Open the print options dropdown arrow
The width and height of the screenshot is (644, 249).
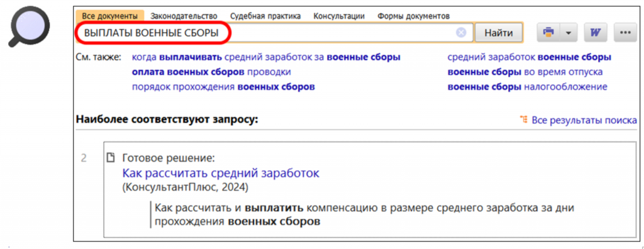[569, 33]
